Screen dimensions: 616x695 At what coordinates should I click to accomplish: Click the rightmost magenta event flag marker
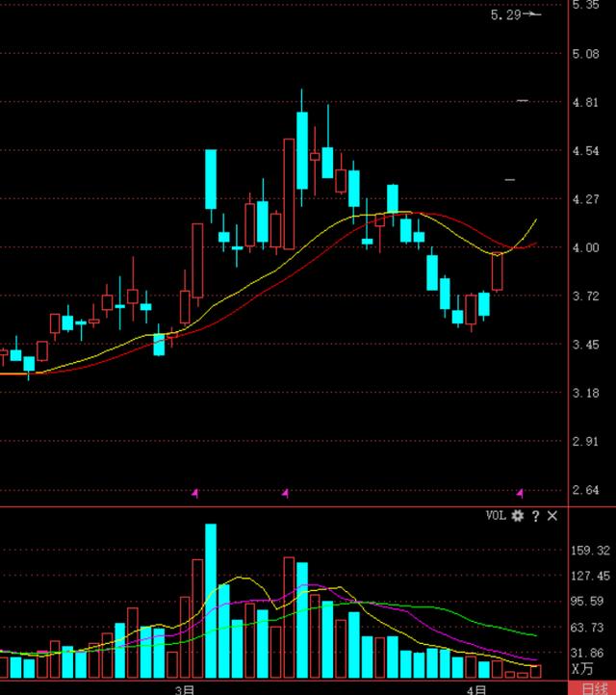point(521,493)
